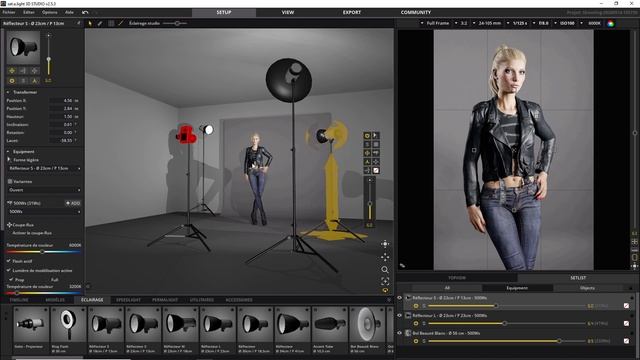Screen dimensions: 640x360
Task: Click the move camera arrows icon in viewport
Action: point(385,257)
